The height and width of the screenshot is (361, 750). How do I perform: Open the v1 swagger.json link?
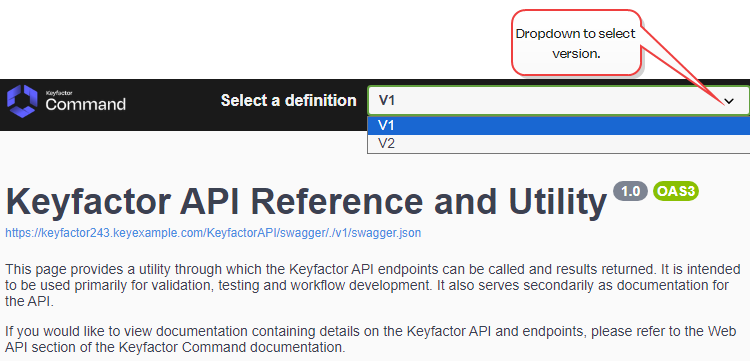point(213,233)
